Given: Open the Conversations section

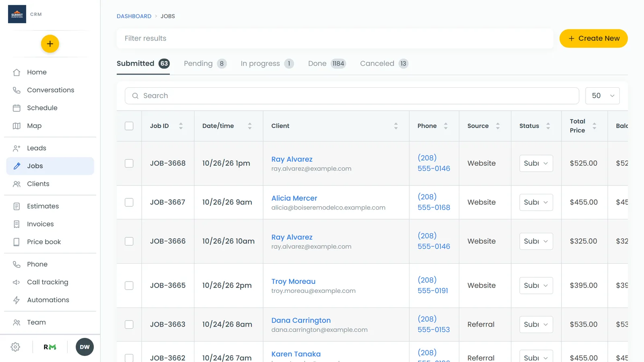Looking at the screenshot, I should tap(50, 90).
